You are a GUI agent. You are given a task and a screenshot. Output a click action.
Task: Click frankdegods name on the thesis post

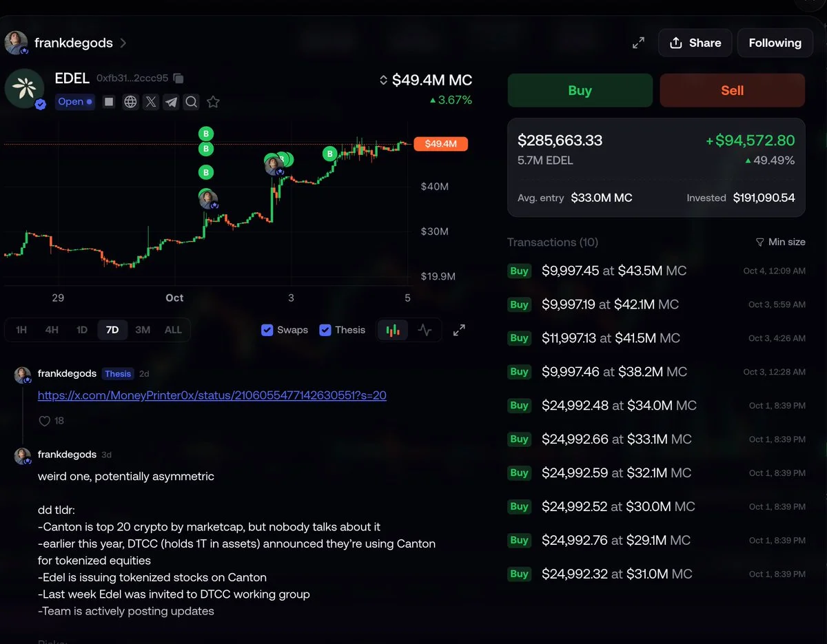pyautogui.click(x=67, y=373)
